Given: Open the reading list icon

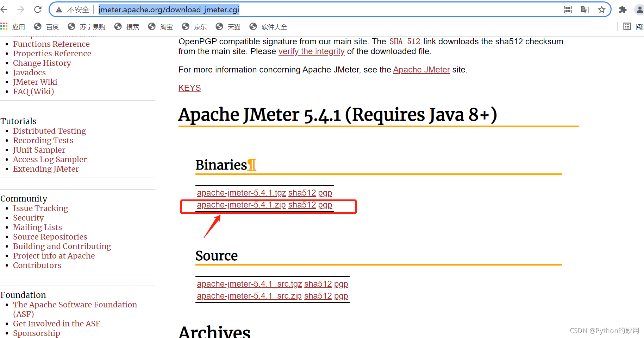Looking at the screenshot, I should (627, 26).
